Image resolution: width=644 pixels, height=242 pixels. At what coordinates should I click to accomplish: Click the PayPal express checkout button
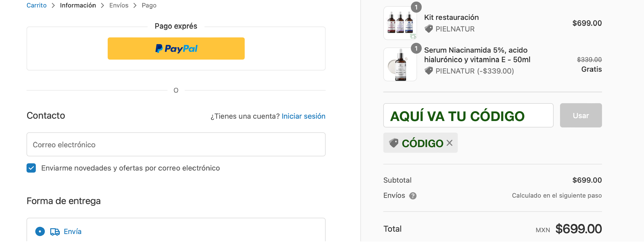click(x=176, y=49)
